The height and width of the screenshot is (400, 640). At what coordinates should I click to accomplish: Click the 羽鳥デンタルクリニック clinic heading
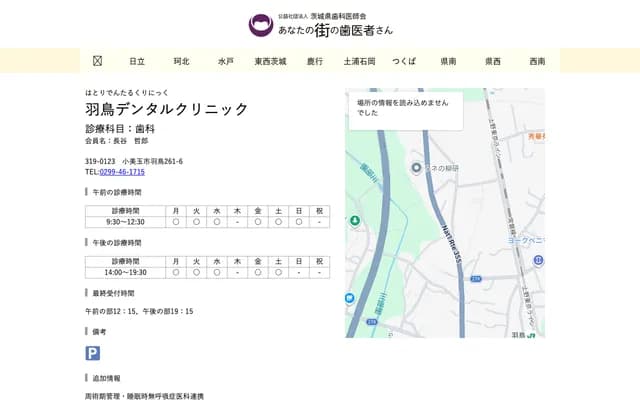tap(167, 109)
